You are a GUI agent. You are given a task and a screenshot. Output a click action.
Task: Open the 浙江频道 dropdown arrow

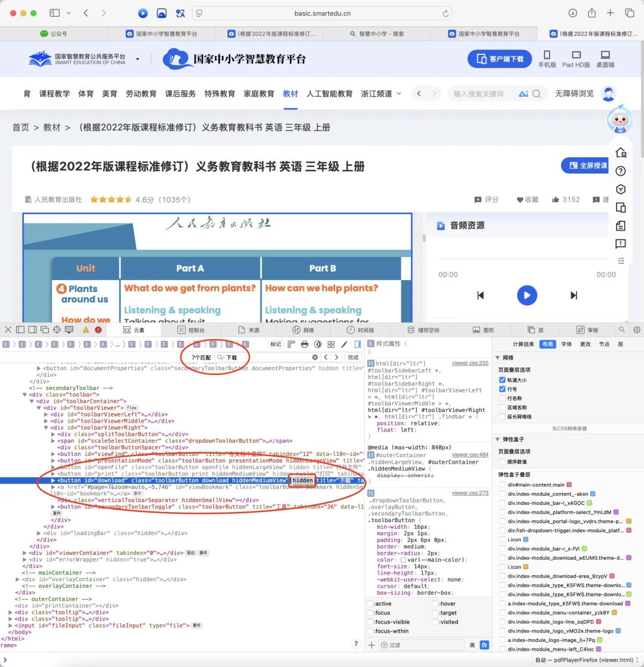pyautogui.click(x=399, y=94)
